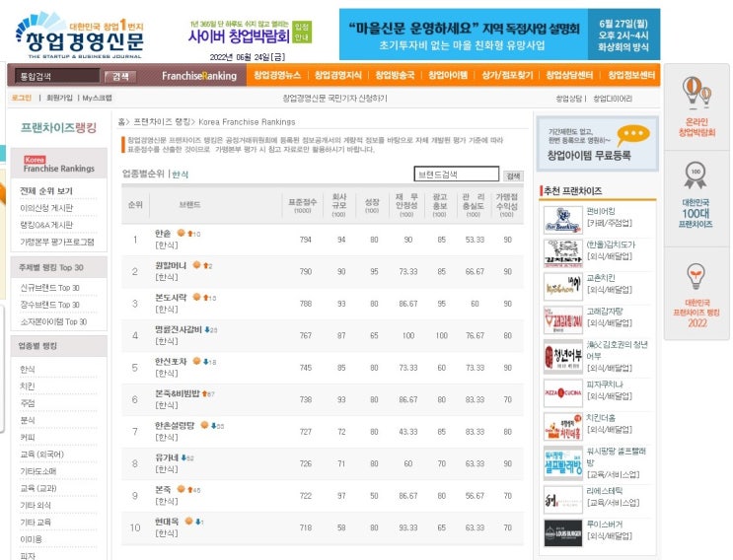733x560 pixels.
Task: Focus the 브랜드검색 input field
Action: tap(456, 175)
